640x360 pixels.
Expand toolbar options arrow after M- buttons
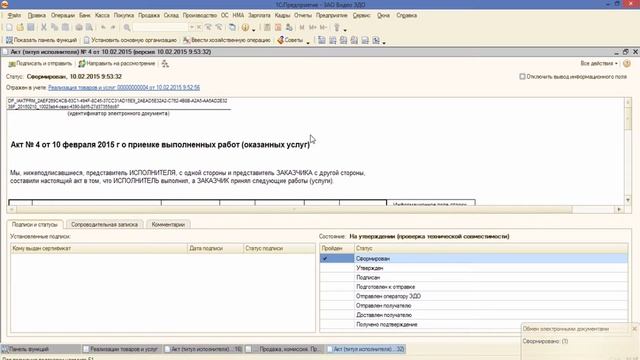click(x=345, y=29)
